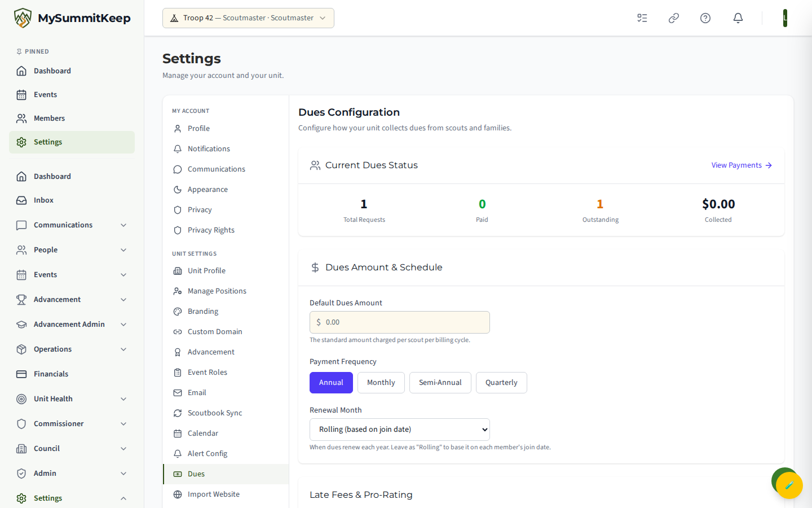812x508 pixels.
Task: Select Monthly payment frequency
Action: tap(381, 383)
